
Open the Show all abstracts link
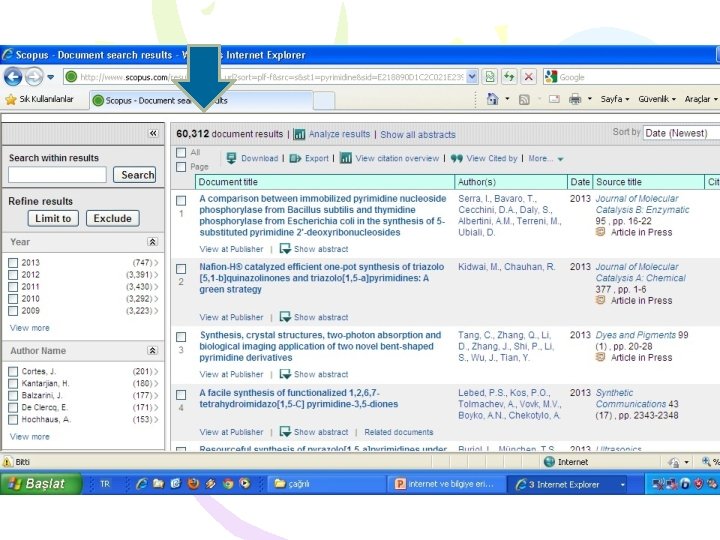(418, 135)
